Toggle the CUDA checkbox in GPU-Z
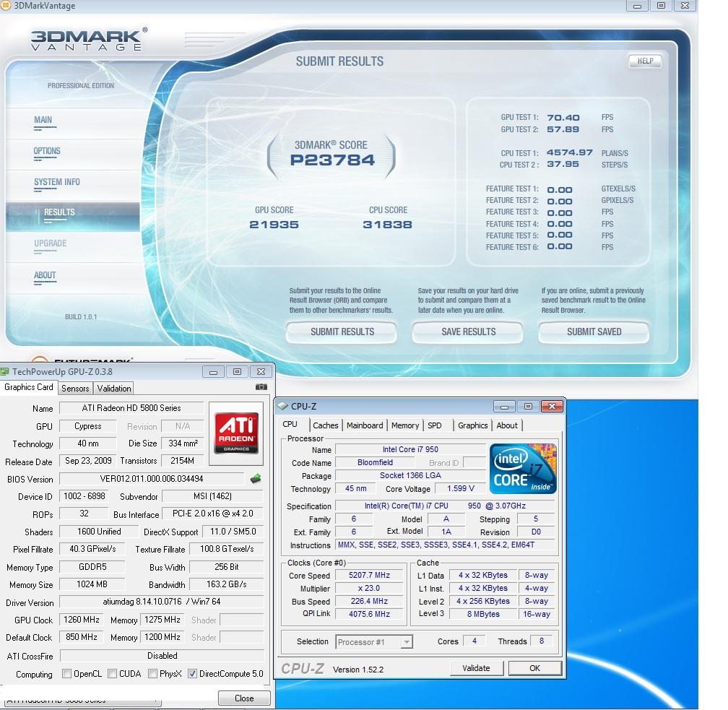 (x=113, y=673)
